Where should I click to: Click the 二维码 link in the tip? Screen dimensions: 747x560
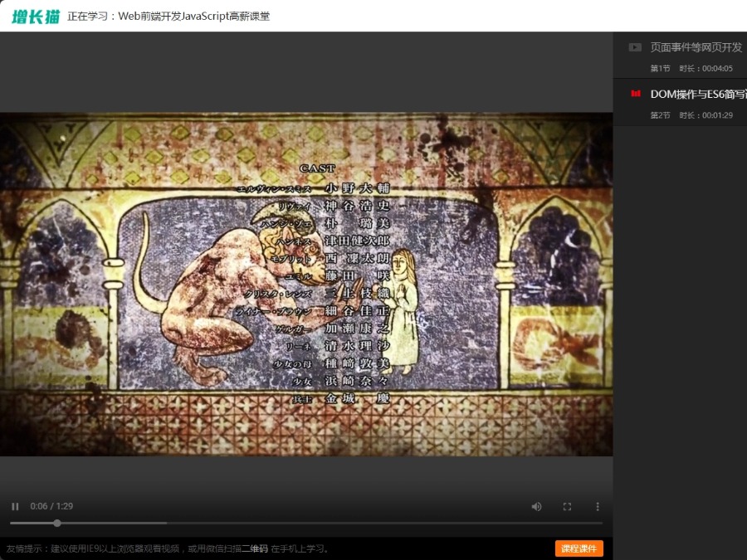pos(255,548)
